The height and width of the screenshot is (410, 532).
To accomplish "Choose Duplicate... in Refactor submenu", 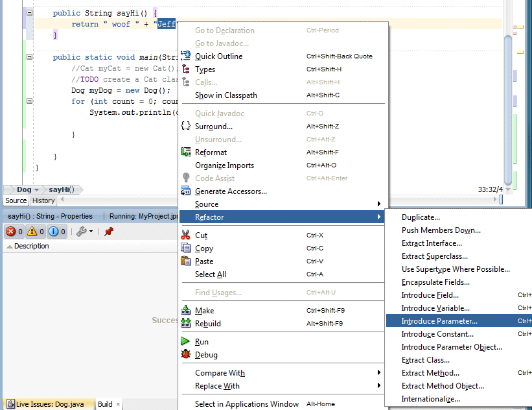I will click(x=459, y=217).
